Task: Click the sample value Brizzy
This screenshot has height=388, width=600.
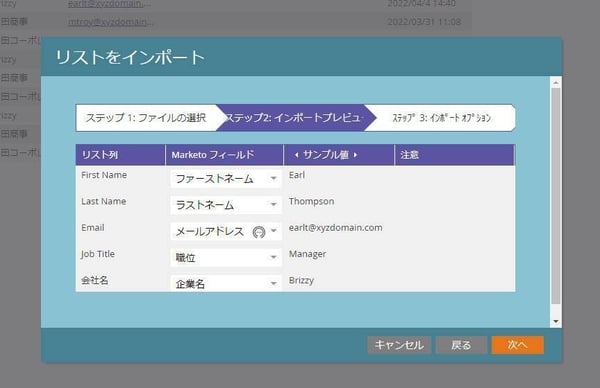Action: coord(302,280)
